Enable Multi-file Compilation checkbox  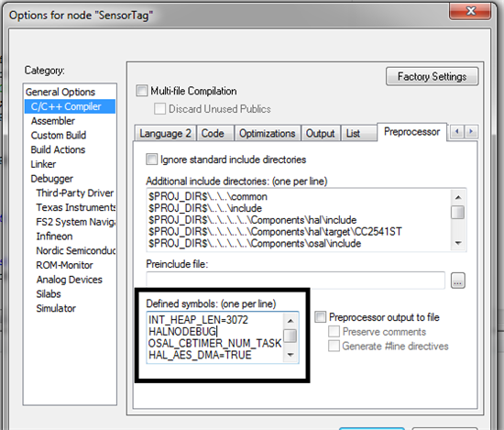pos(142,91)
